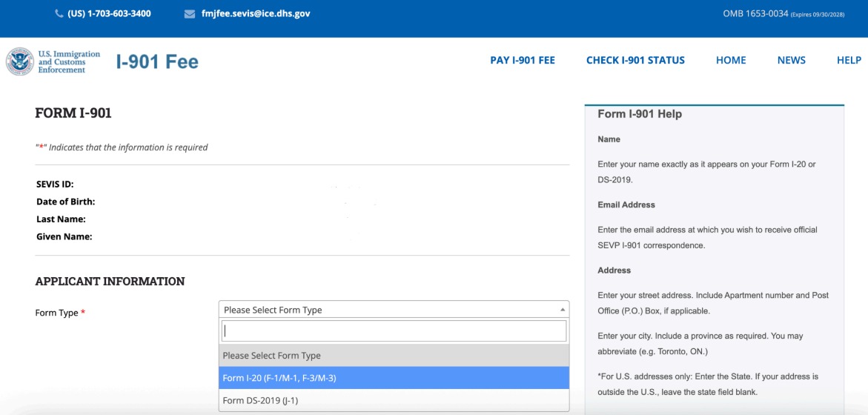Click the U.S. Immigration and Customs Enforcement text logo

point(69,62)
